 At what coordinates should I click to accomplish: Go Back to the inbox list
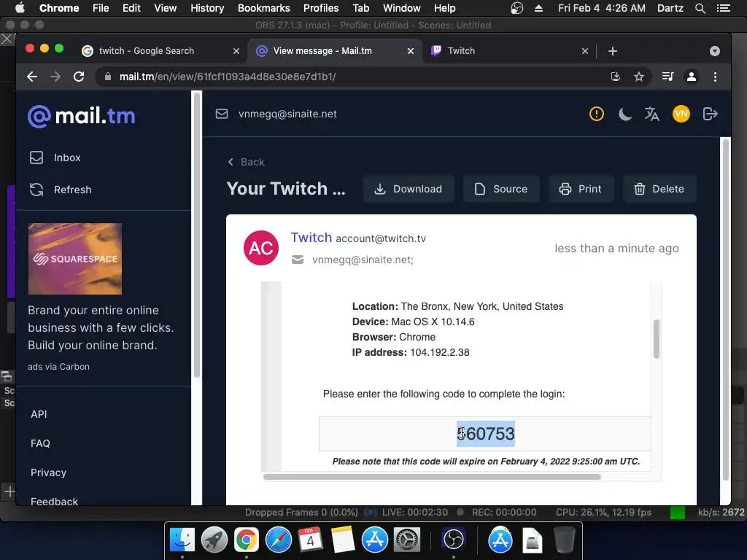(246, 162)
